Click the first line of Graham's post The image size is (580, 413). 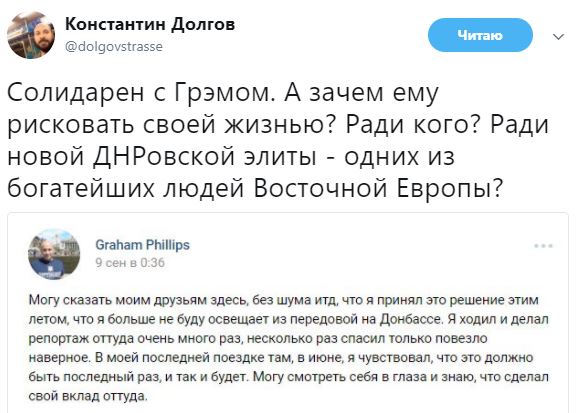coord(283,300)
